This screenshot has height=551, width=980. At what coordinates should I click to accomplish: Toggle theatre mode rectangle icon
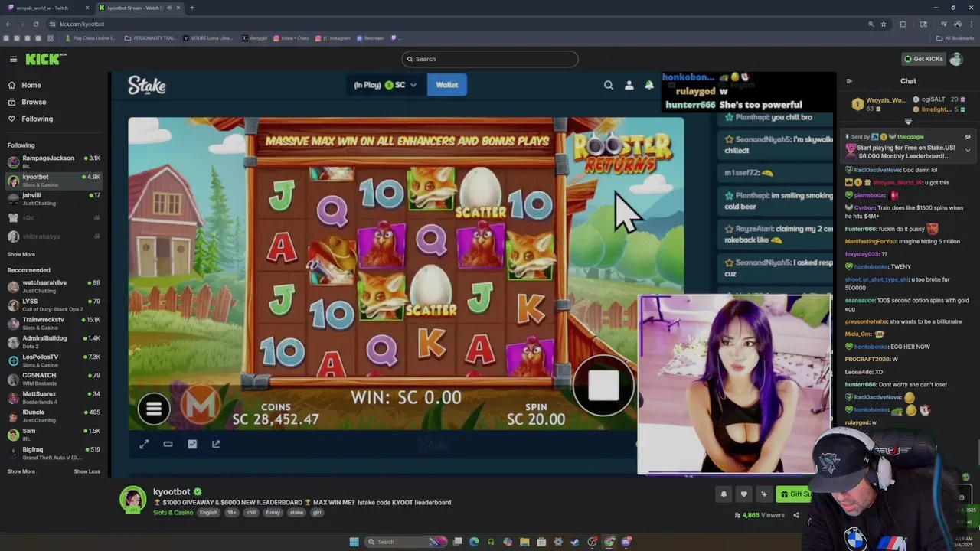[168, 444]
